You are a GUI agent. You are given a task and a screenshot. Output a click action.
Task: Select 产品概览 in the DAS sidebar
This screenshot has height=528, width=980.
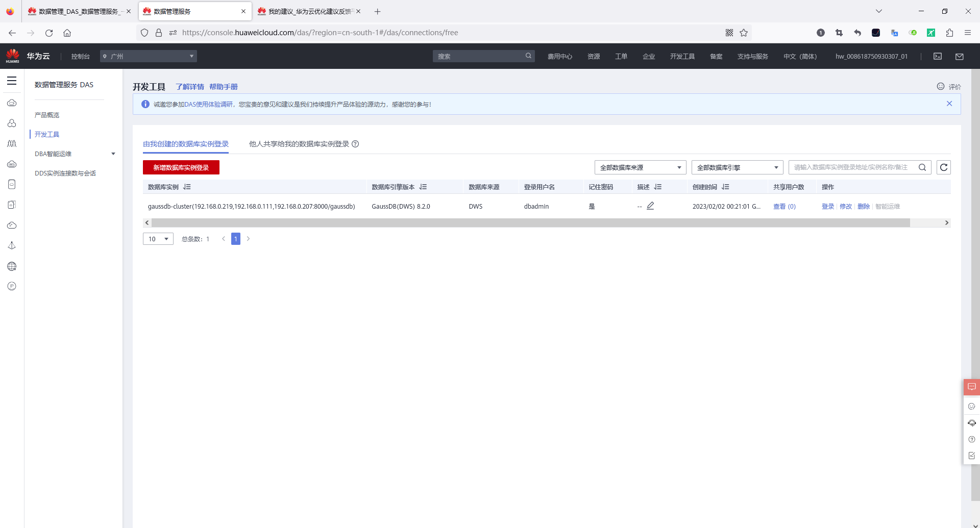point(47,115)
